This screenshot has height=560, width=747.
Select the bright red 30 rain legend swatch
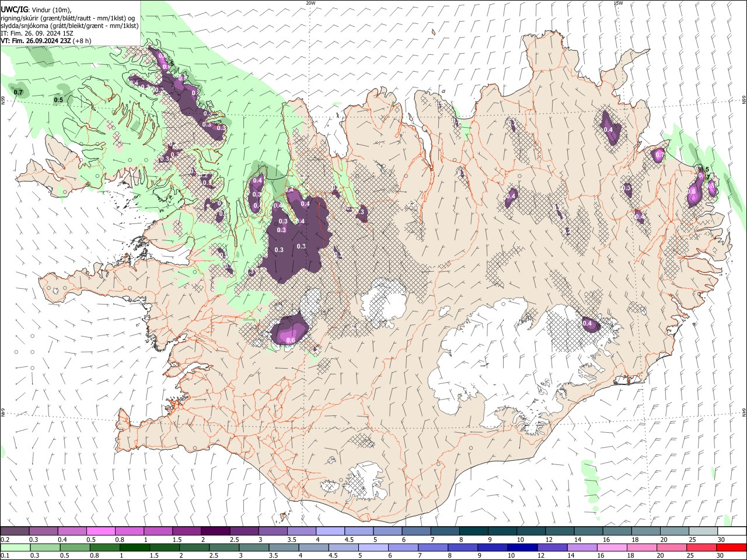pos(731,547)
